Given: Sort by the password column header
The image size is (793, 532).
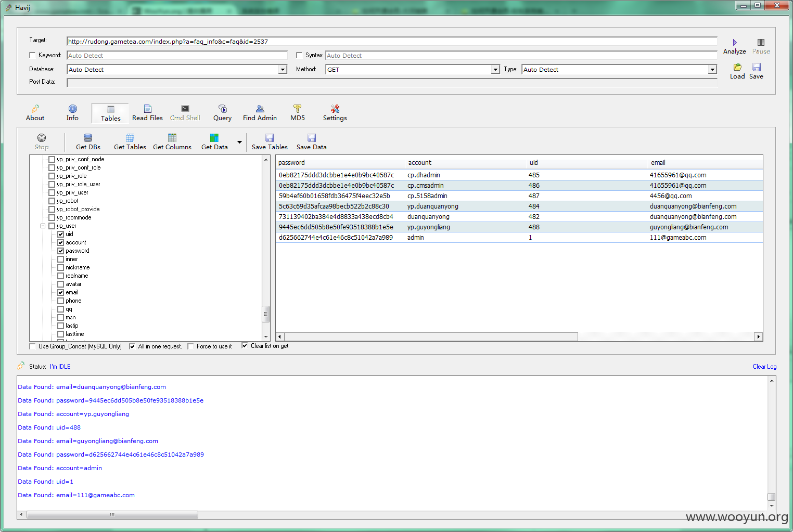Looking at the screenshot, I should tap(340, 163).
